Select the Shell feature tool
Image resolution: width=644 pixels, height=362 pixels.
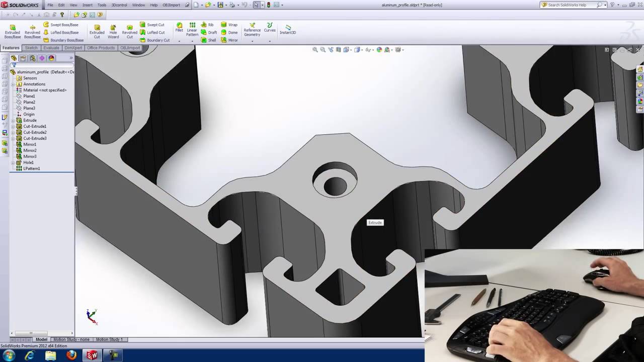coord(208,40)
